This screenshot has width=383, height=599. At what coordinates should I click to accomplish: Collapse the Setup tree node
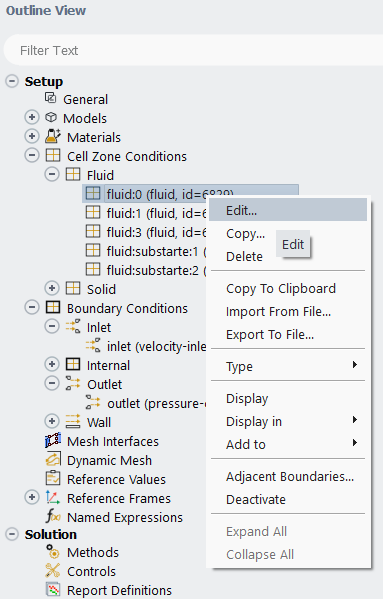[12, 81]
